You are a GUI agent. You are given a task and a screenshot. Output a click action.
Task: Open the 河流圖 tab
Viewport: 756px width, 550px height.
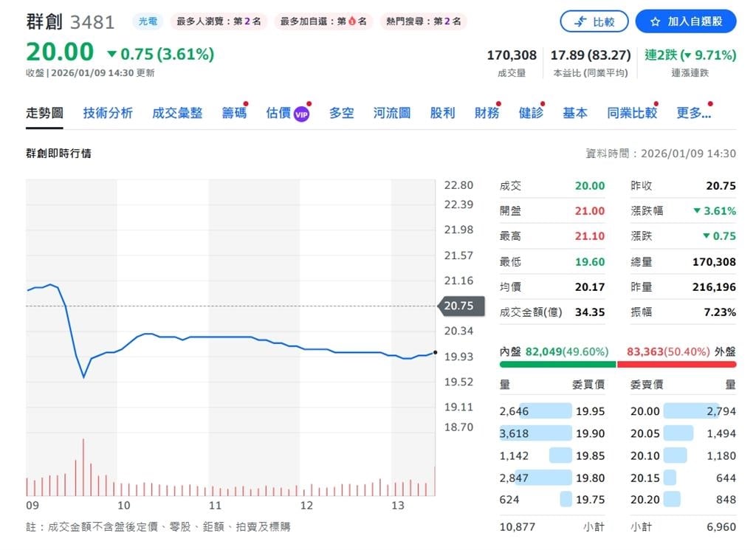pos(392,113)
